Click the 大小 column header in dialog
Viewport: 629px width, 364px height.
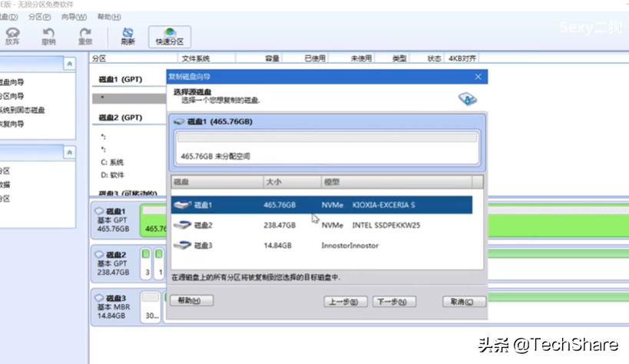292,182
